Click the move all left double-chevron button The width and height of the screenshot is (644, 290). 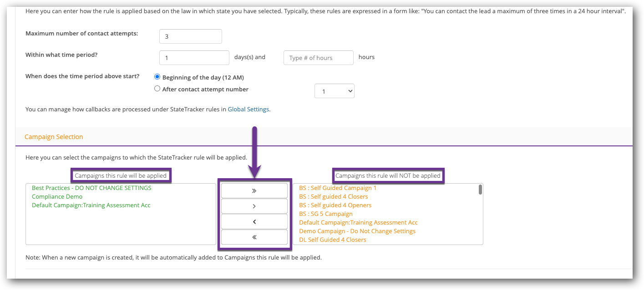(254, 237)
